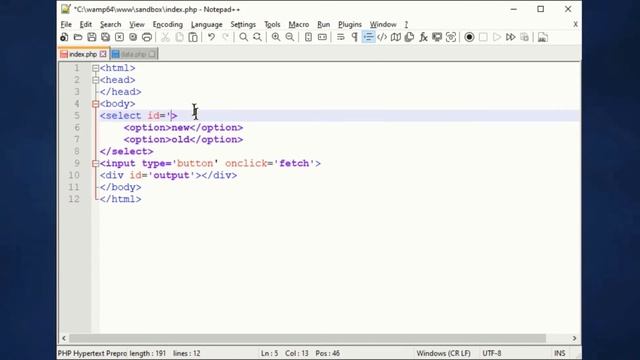Open the Encoding menu

pos(167,24)
